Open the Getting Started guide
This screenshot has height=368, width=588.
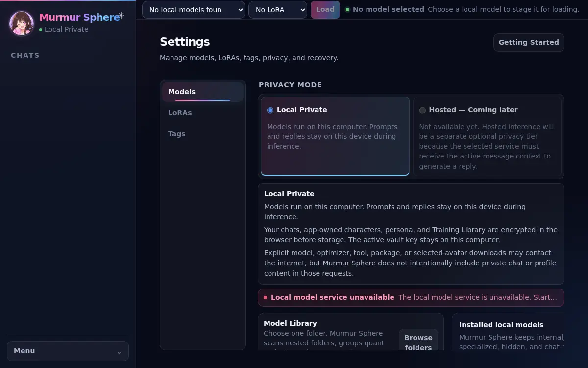529,42
